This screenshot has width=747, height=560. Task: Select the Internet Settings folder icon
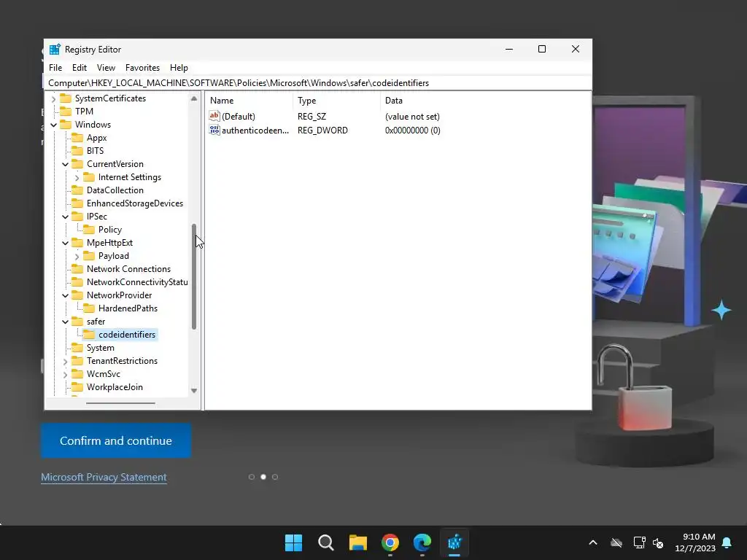pyautogui.click(x=89, y=177)
